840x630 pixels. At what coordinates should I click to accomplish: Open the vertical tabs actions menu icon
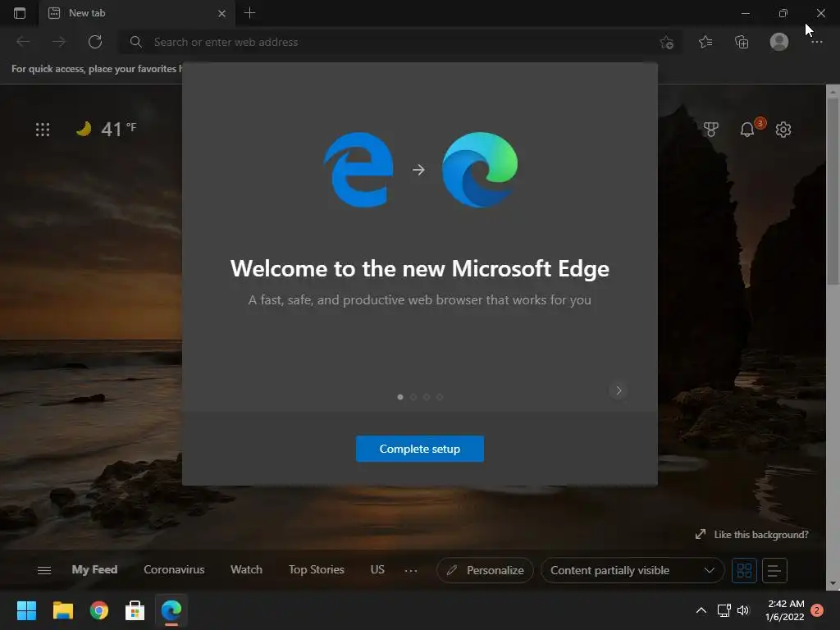point(20,13)
